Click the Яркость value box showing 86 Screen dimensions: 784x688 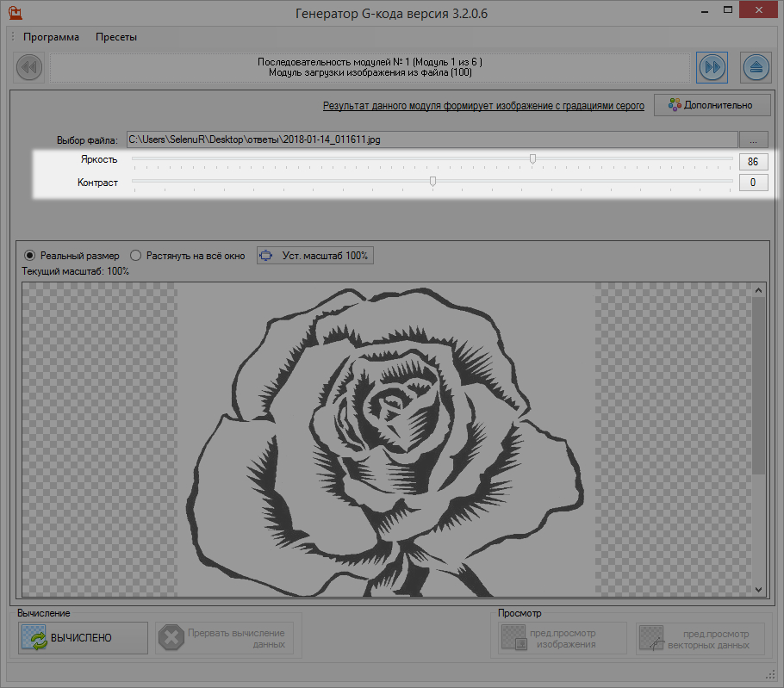pos(754,161)
